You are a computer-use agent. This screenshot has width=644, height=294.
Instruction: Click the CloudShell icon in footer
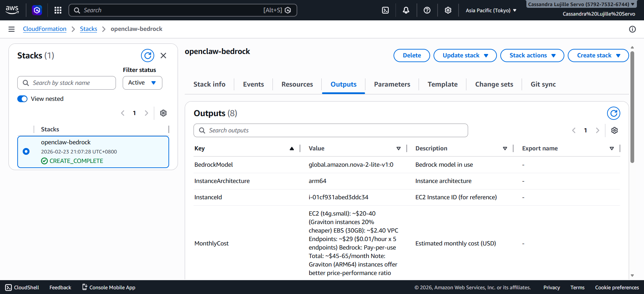point(8,288)
